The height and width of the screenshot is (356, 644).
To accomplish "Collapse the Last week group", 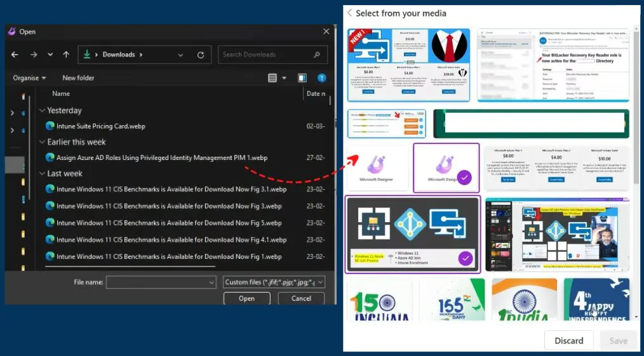I will 42,173.
